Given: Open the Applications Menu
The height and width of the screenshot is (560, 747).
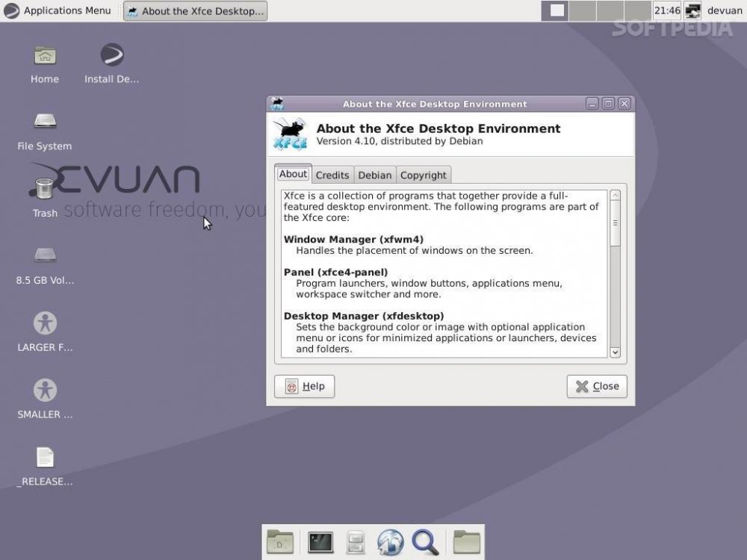Looking at the screenshot, I should 58,10.
